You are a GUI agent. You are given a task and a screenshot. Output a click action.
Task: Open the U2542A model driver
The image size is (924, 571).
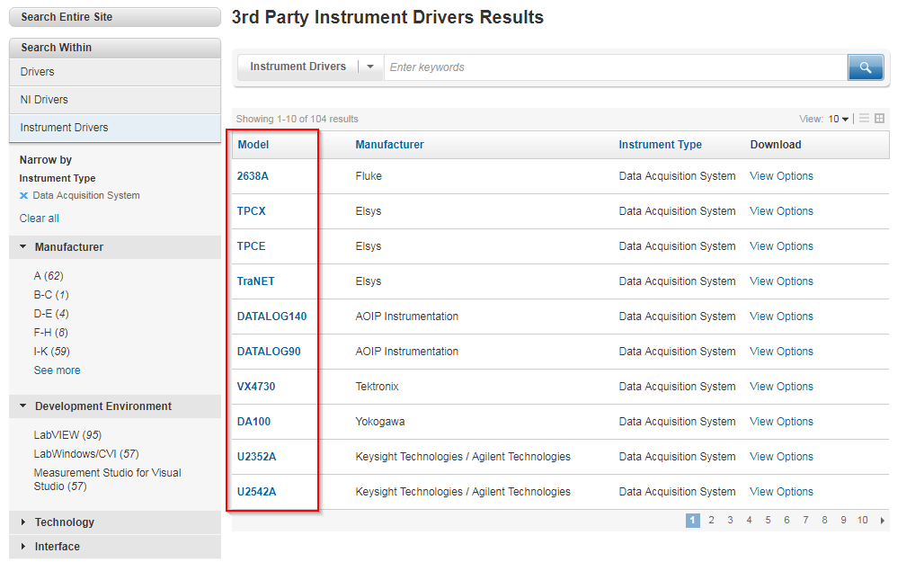256,492
